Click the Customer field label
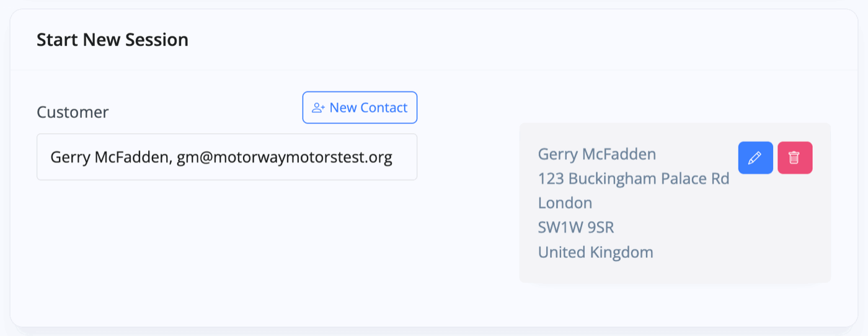 tap(73, 112)
